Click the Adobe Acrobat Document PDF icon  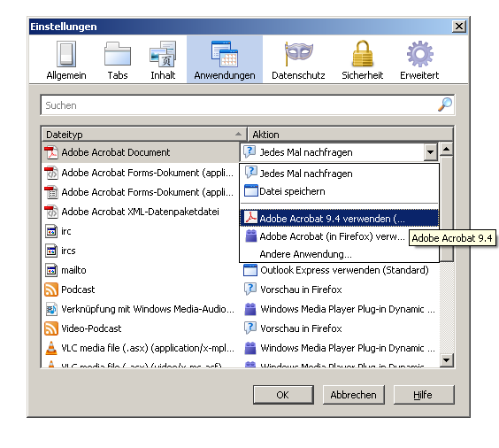point(51,152)
